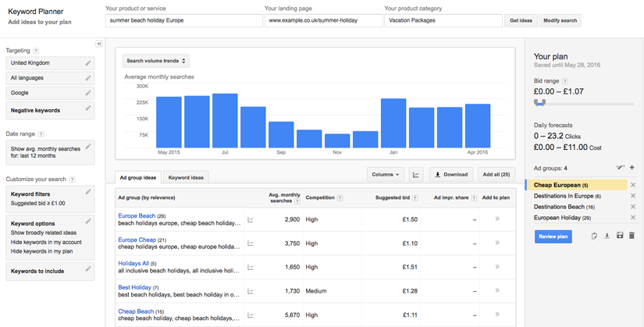Open Holidays All ad group link
The height and width of the screenshot is (327, 644).
[133, 263]
